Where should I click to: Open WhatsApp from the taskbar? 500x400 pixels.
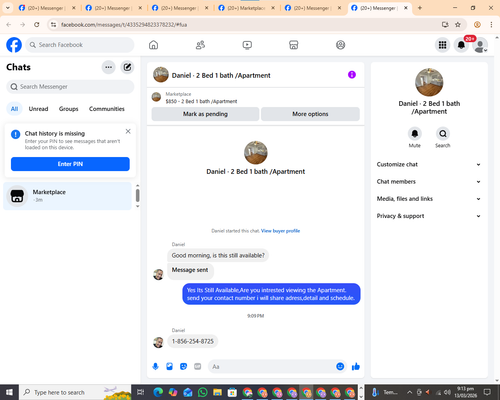tap(203, 392)
